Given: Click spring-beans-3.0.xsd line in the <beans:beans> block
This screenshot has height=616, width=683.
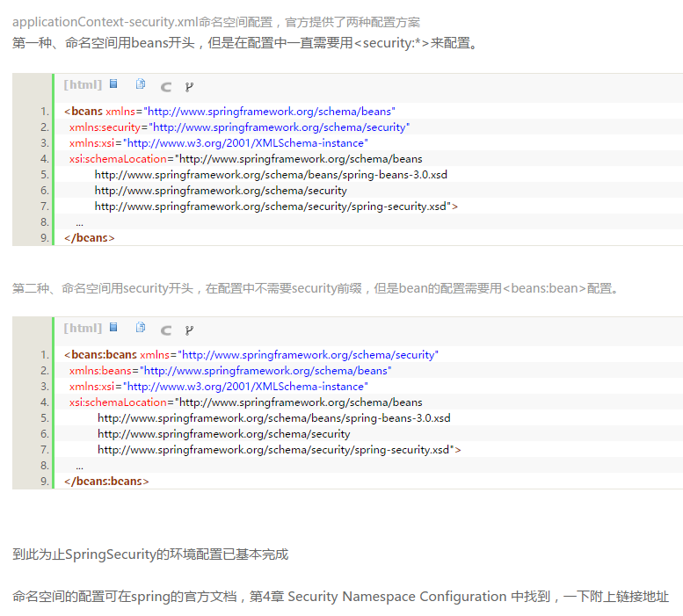Looking at the screenshot, I should point(274,418).
